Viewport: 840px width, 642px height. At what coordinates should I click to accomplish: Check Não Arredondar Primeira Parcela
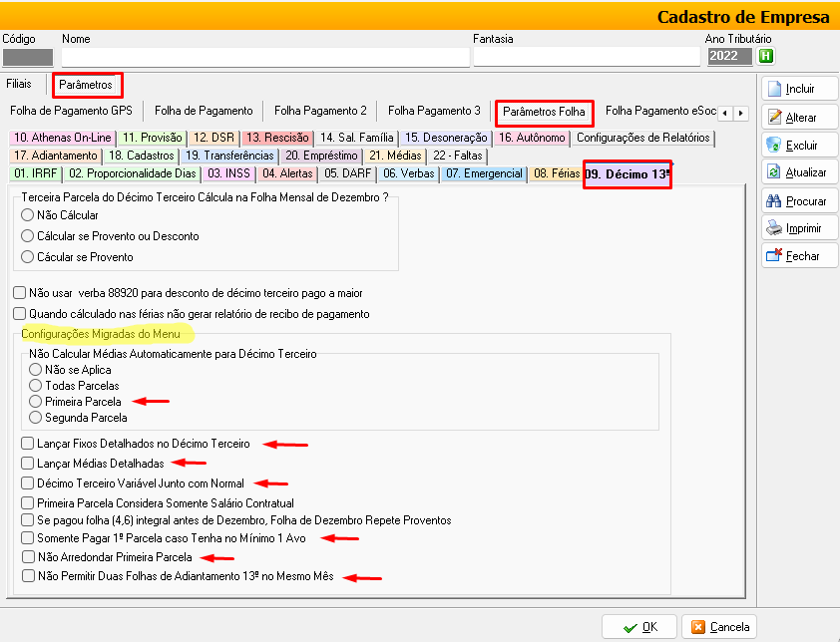point(27,557)
